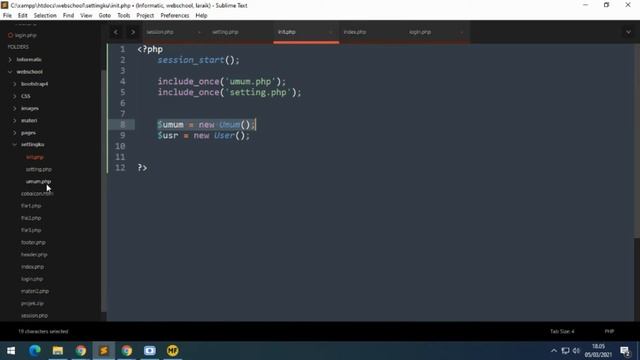The width and height of the screenshot is (640, 360).
Task: Close the init.php tab
Action: pyautogui.click(x=330, y=32)
